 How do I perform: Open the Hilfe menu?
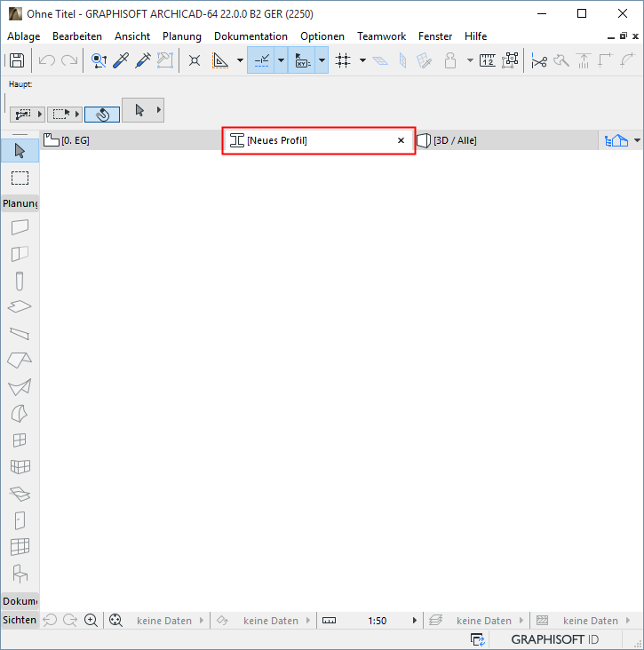coord(475,36)
